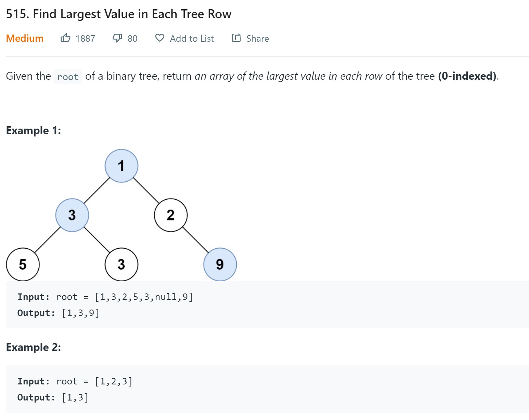
Task: Click the Example 1 output [1,3,9]
Action: [x=81, y=313]
